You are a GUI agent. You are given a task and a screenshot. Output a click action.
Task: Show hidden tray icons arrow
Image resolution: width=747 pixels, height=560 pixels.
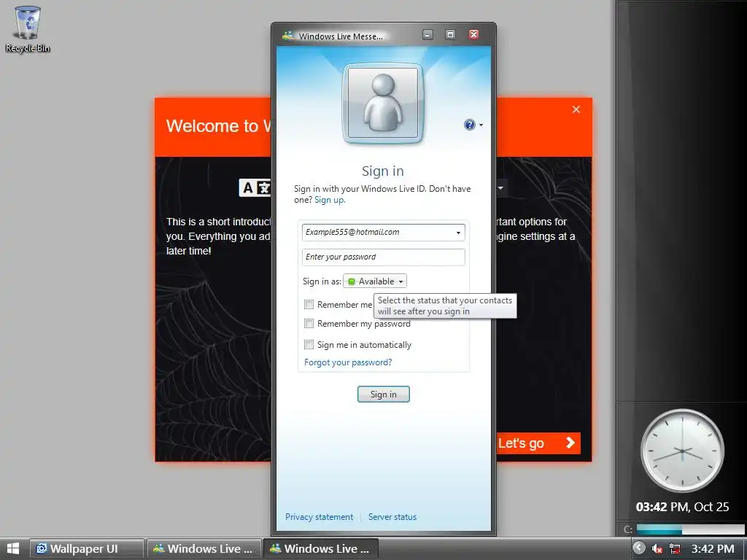(x=639, y=548)
